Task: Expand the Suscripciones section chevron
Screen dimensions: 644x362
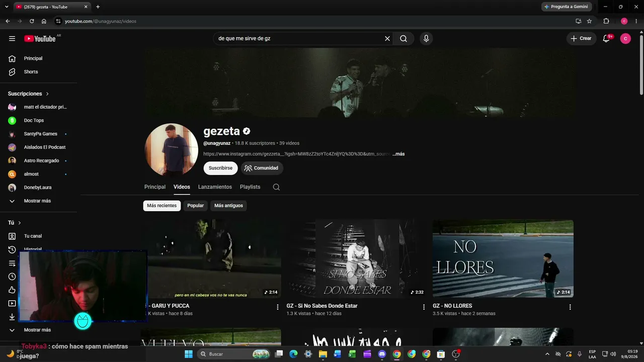Action: click(48, 94)
